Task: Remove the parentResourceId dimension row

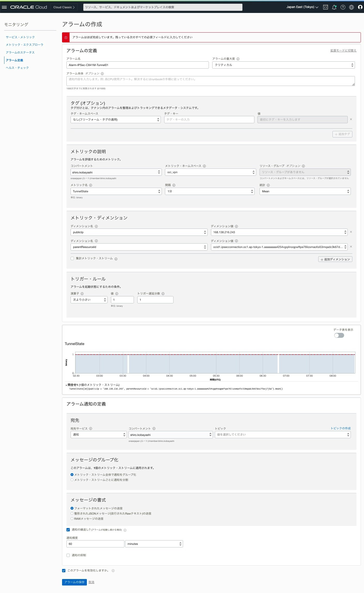Action: pos(351,247)
